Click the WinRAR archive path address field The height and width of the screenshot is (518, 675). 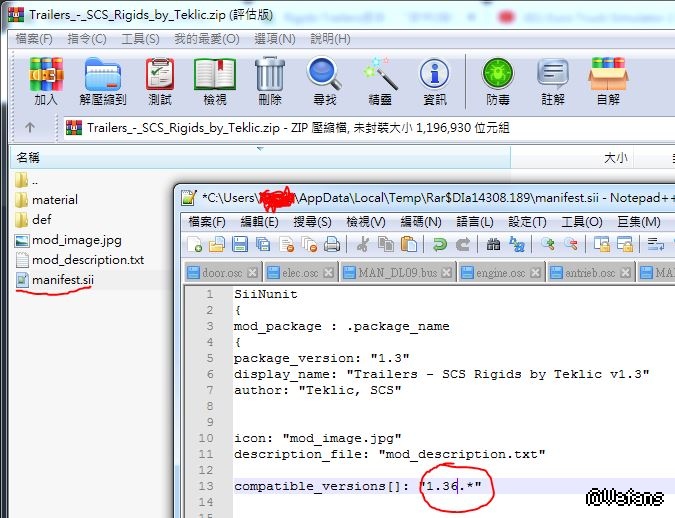click(x=369, y=128)
